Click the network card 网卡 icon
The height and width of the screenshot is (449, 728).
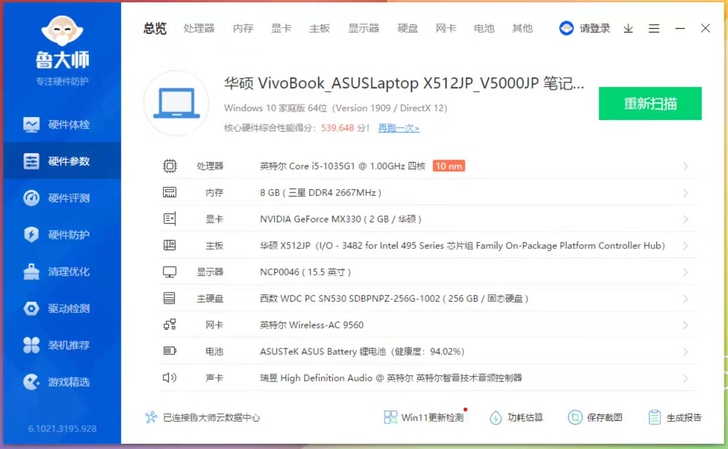tap(169, 325)
